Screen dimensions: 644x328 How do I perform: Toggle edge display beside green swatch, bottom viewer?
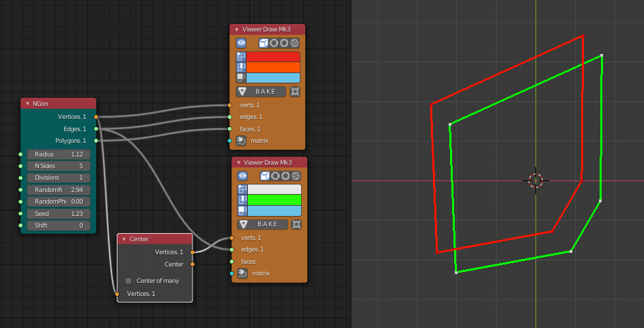coord(242,200)
